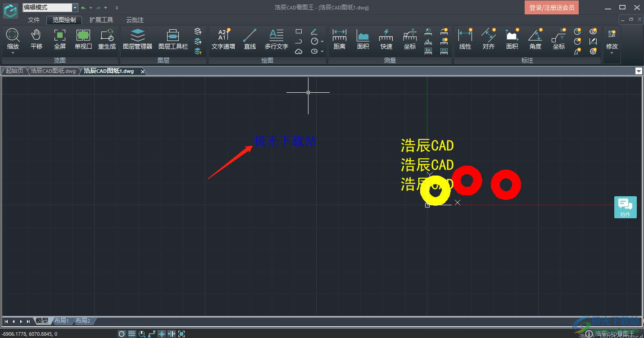The image size is (644, 338).
Task: Measure with the 距离 distance tool
Action: point(340,39)
